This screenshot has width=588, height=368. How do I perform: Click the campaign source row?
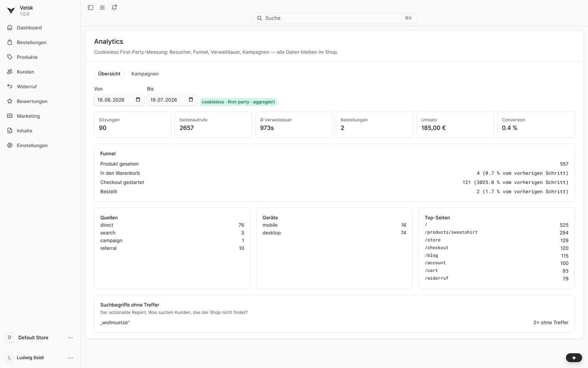(x=172, y=241)
